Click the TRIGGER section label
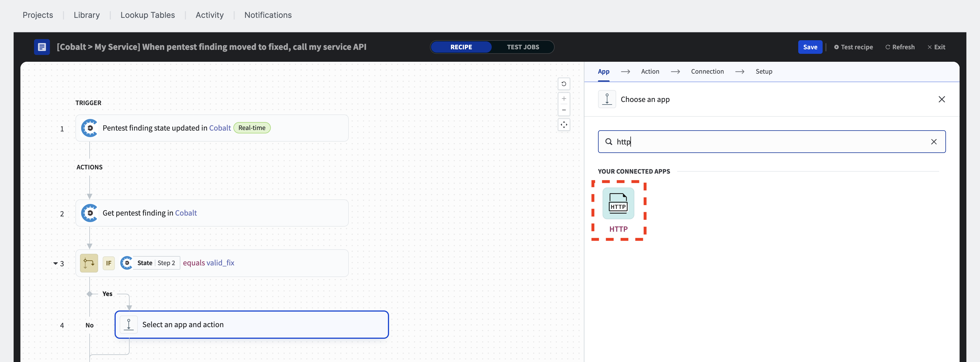The image size is (980, 362). pos(88,103)
